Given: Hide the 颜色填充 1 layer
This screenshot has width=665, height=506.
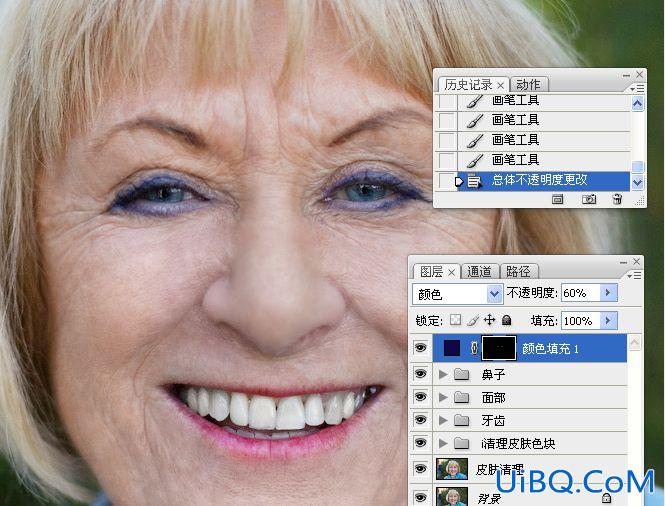Looking at the screenshot, I should tap(420, 348).
